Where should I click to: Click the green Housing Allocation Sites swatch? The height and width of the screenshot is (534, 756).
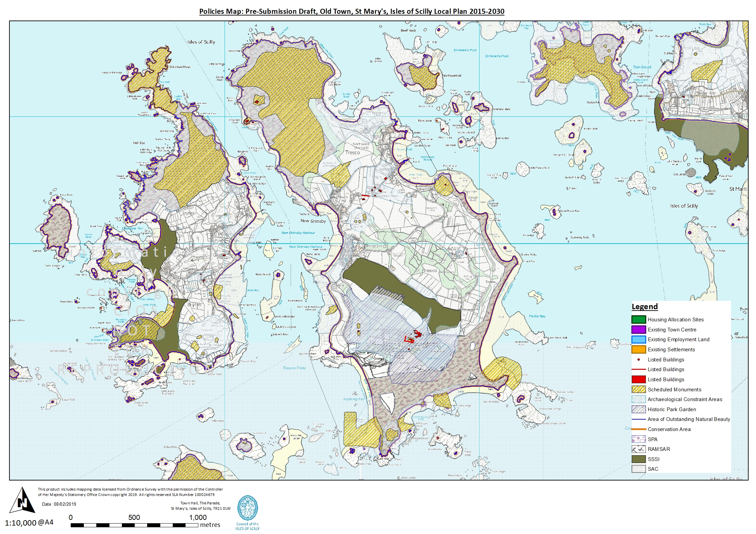(638, 319)
